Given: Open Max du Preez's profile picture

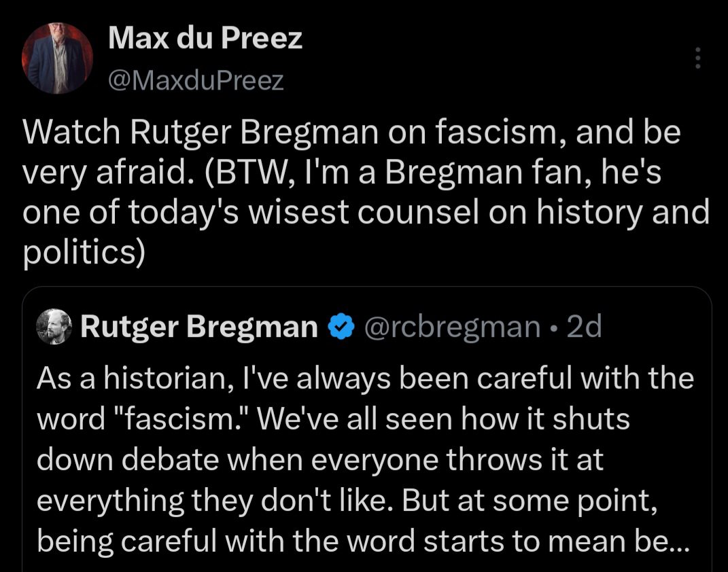Looking at the screenshot, I should point(57,59).
